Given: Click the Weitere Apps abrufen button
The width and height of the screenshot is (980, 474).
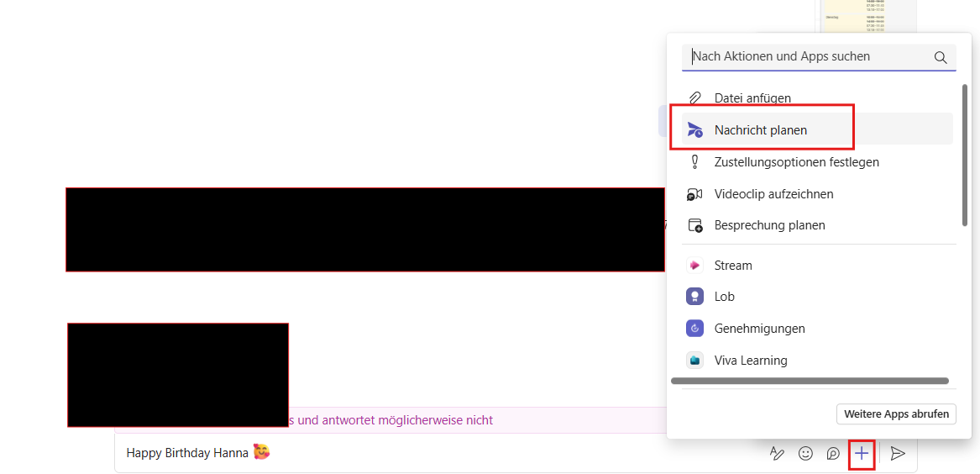Looking at the screenshot, I should (x=896, y=413).
